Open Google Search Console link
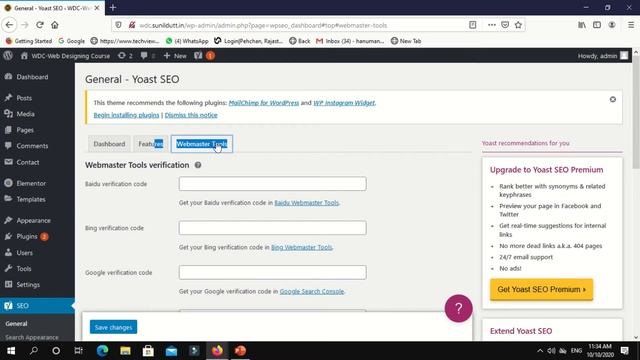 click(312, 291)
